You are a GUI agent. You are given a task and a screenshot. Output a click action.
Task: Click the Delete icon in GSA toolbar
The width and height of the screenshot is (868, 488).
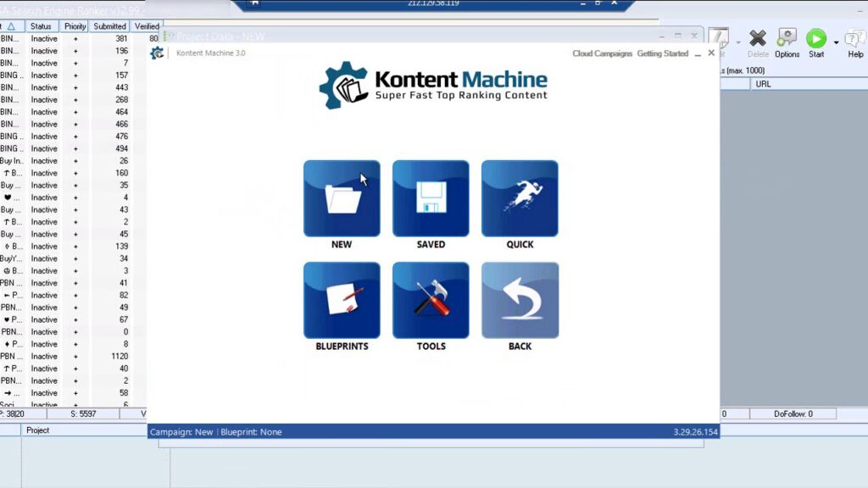coord(758,44)
